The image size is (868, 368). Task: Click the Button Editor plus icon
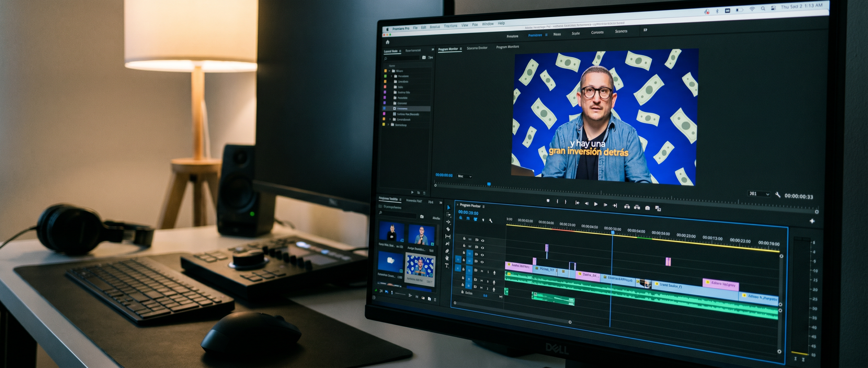click(812, 221)
